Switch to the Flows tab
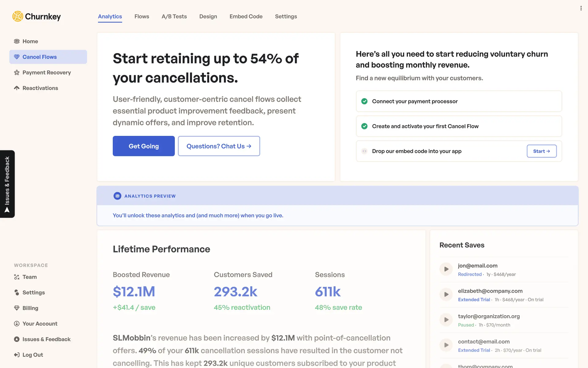This screenshot has height=368, width=588. tap(141, 17)
